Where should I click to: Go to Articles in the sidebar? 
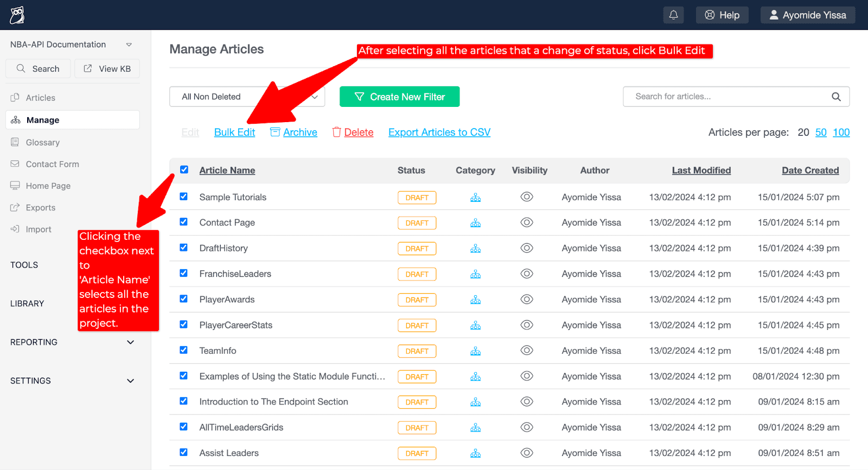click(x=41, y=98)
